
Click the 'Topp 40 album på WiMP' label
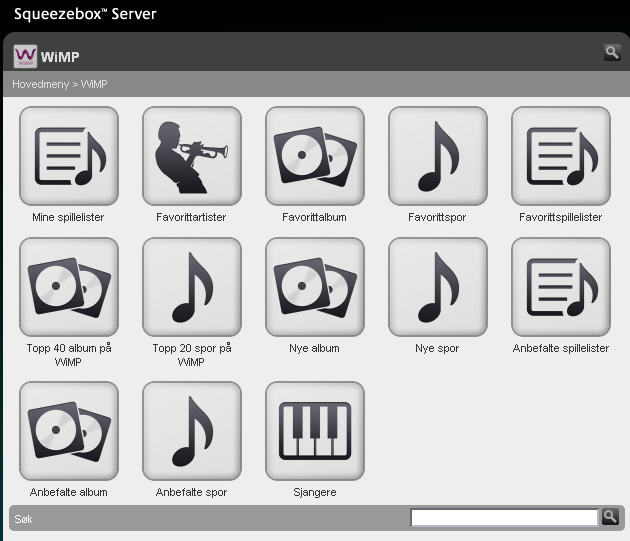point(69,355)
